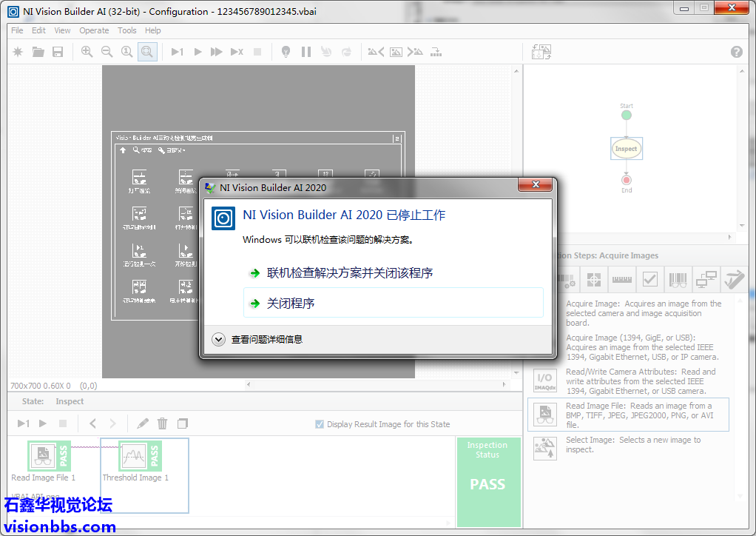This screenshot has width=756, height=536.
Task: Load the previous image in the toolbar
Action: tap(376, 52)
